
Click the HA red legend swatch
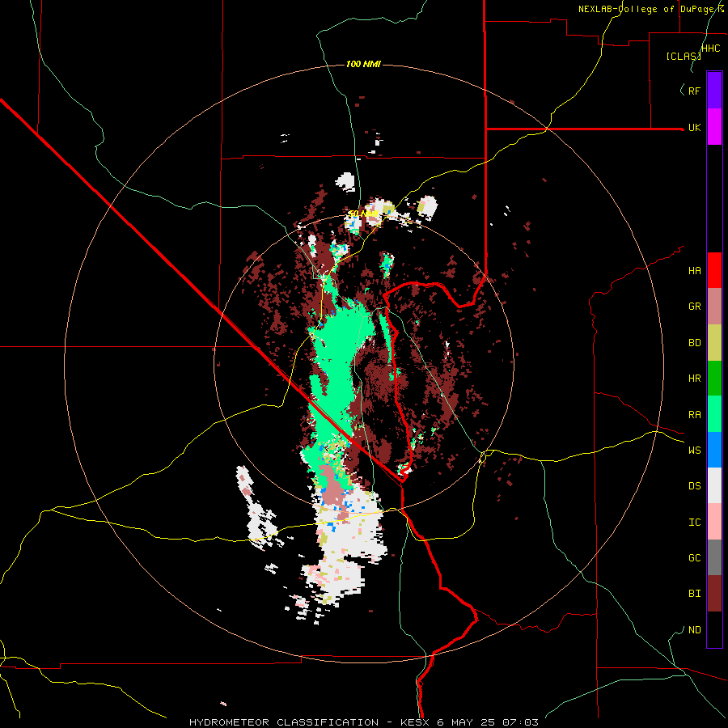[x=714, y=270]
